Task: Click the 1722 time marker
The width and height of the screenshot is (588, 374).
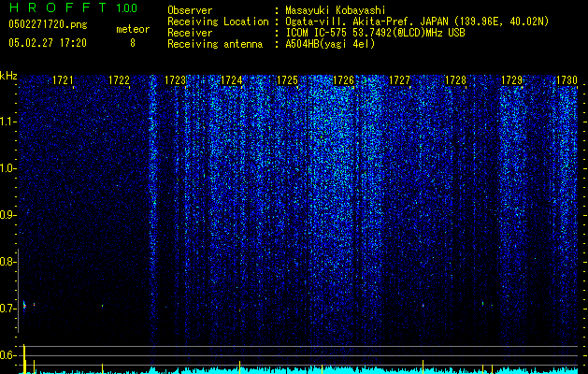Action: pos(120,80)
